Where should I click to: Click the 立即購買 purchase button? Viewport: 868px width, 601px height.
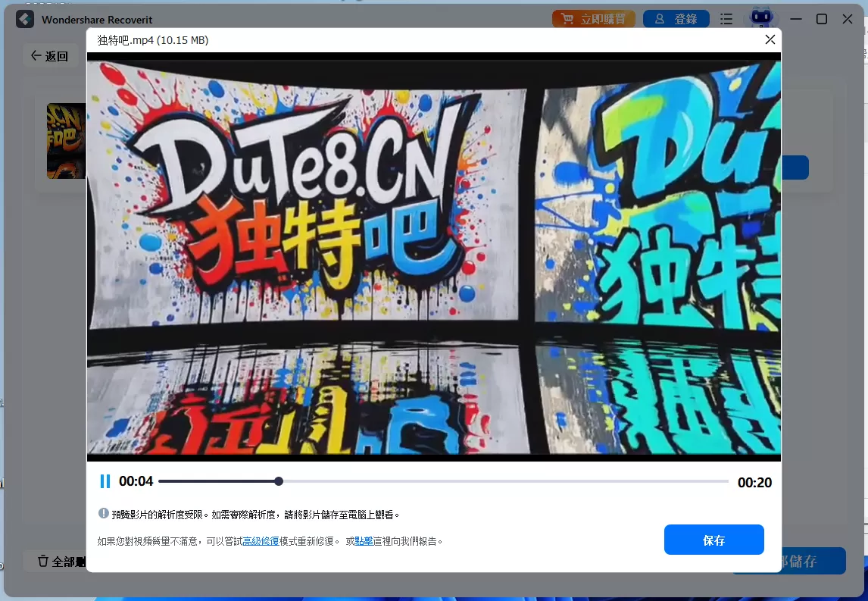(x=594, y=18)
